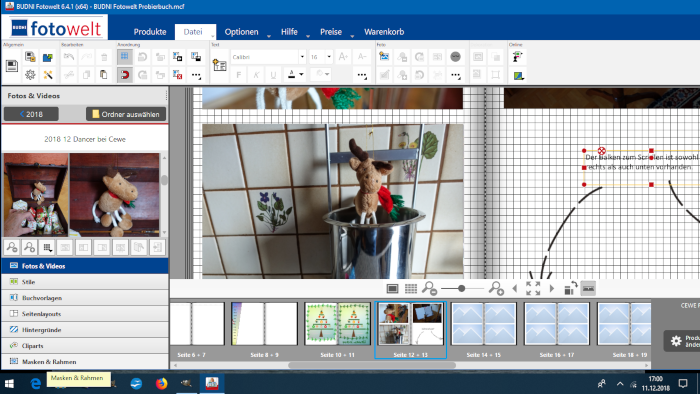
Task: Click the Ordner auswählen button
Action: 126,114
